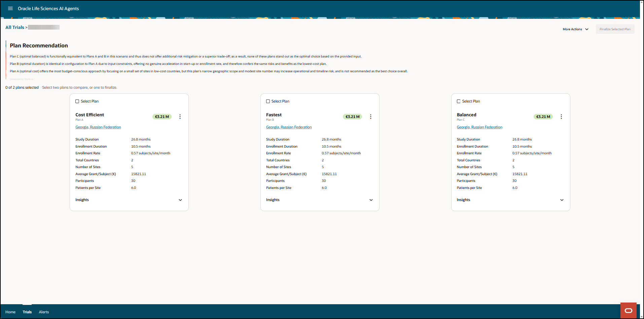
Task: Click Enrollment Duration value in Balanced card
Action: point(522,146)
